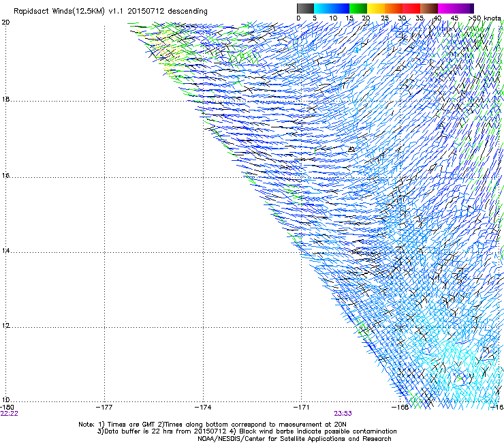
Task: Click longitude axis label '-168'
Action: pyautogui.click(x=400, y=408)
